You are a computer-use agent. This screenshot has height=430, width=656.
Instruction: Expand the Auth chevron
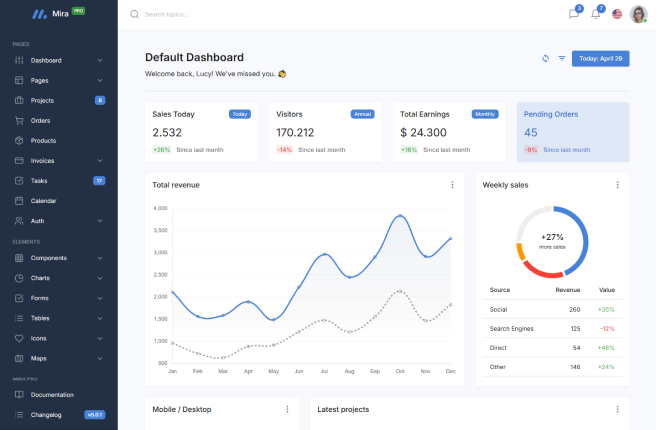100,221
